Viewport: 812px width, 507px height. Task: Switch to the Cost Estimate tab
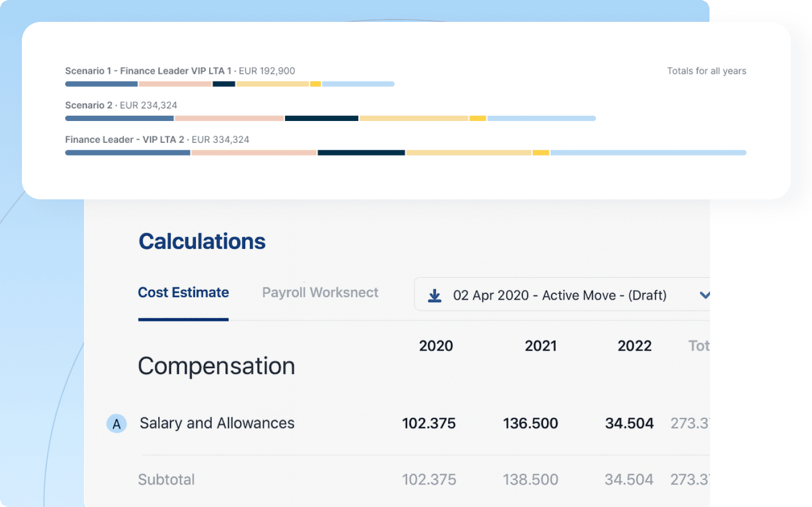tap(183, 293)
